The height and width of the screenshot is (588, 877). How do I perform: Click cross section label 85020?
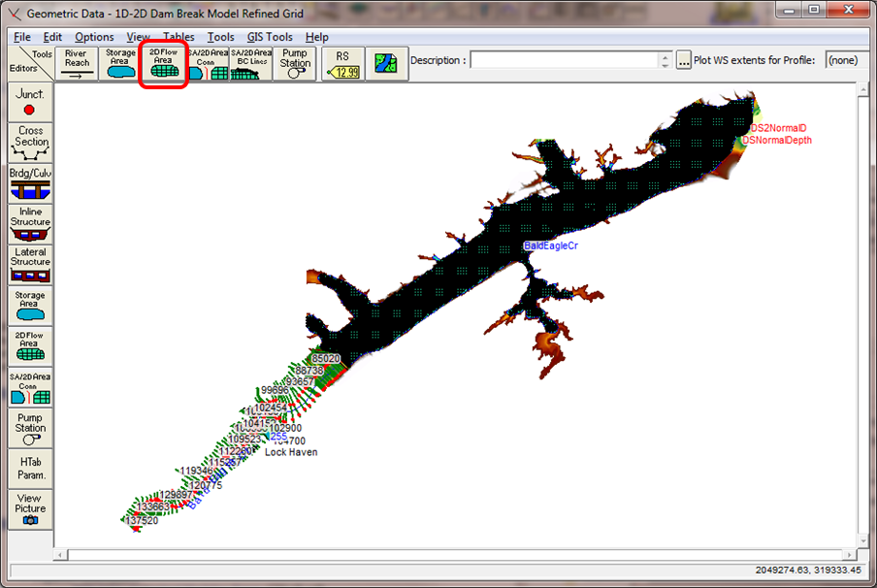pyautogui.click(x=326, y=359)
